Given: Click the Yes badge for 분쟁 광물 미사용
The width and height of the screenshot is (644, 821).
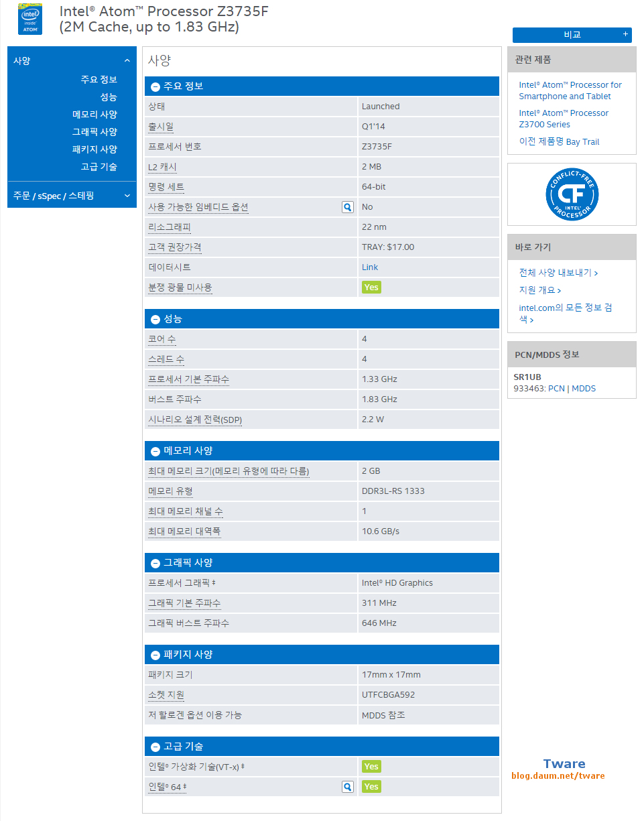Looking at the screenshot, I should click(x=371, y=288).
